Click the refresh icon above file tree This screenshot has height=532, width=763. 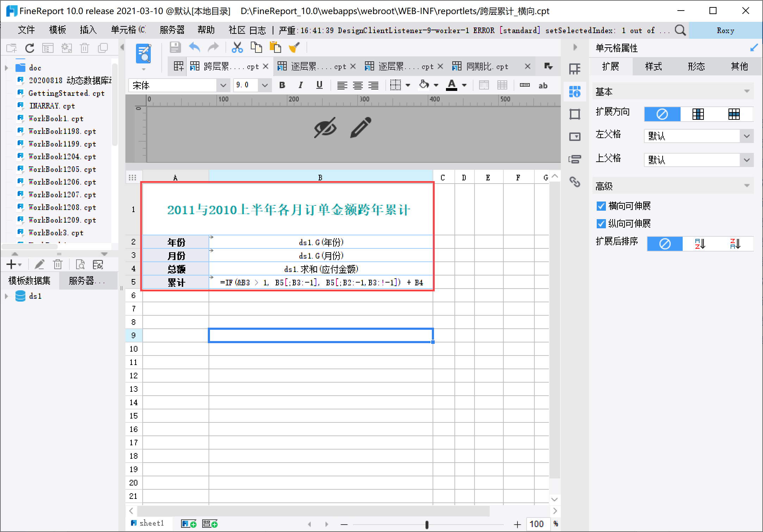tap(30, 48)
